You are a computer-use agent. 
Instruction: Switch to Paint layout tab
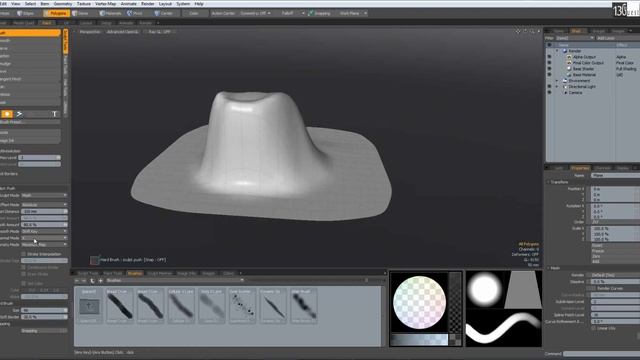(x=47, y=23)
